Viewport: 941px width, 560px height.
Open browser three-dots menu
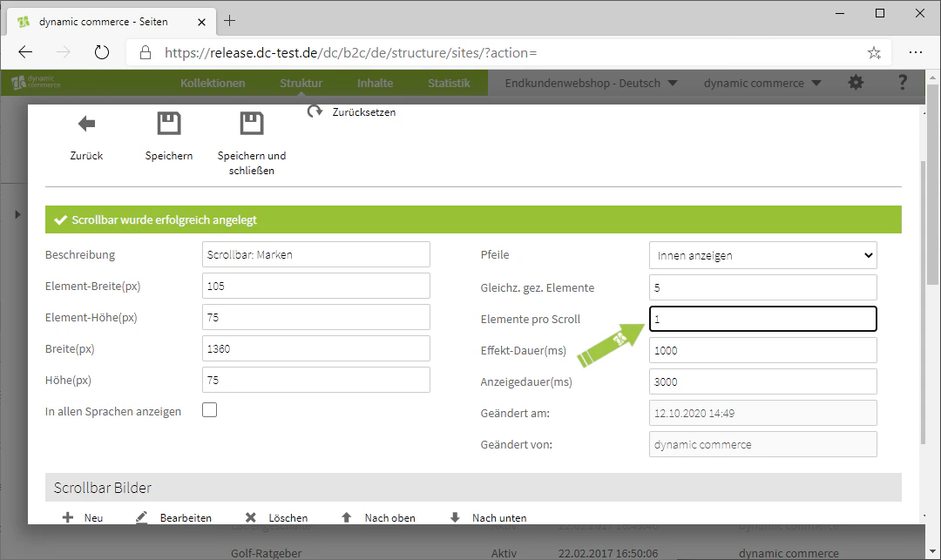pyautogui.click(x=915, y=52)
